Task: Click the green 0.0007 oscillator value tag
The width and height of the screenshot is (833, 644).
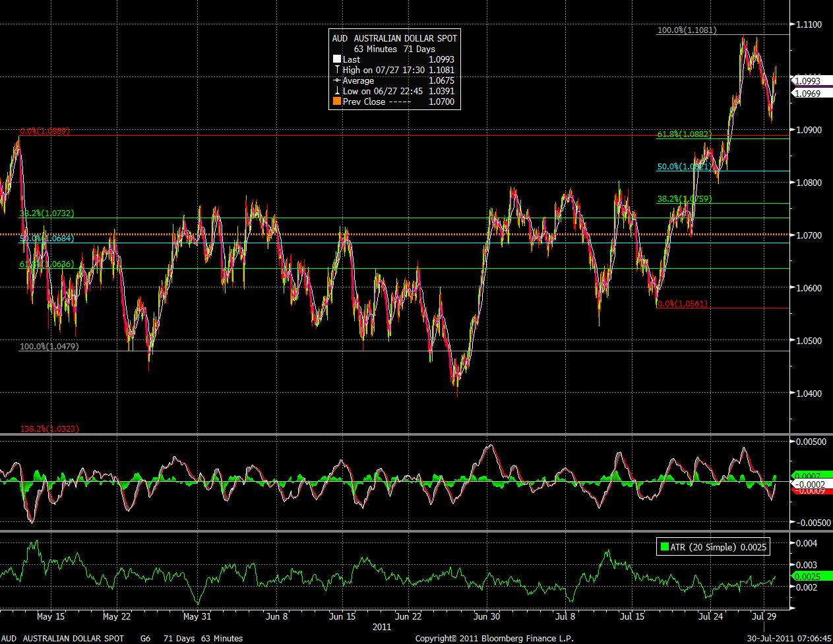Action: point(806,476)
